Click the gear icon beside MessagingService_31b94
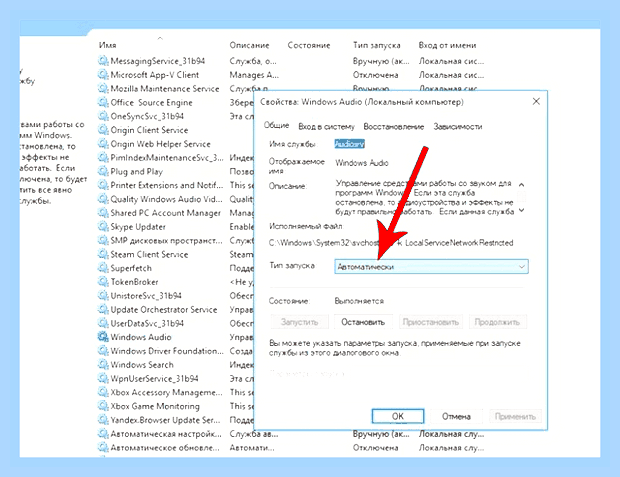Viewport: 620px width, 477px height. pyautogui.click(x=103, y=61)
